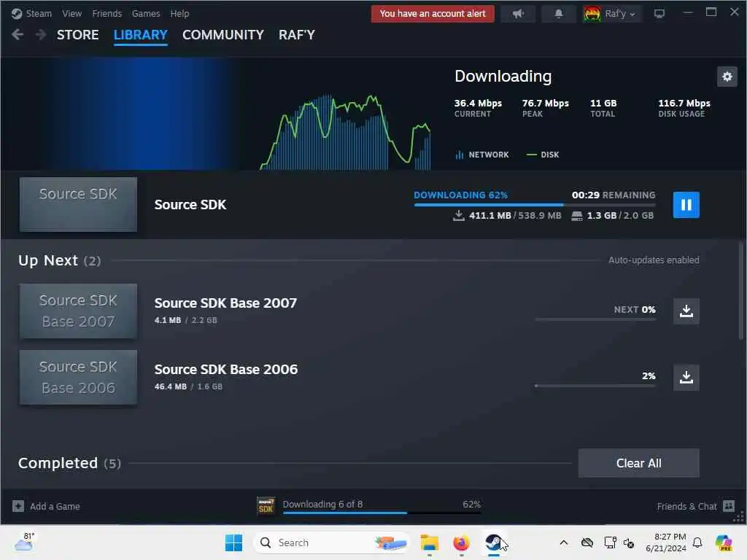Click the "36.4 Mbps" current speed value
Image resolution: width=747 pixels, height=560 pixels.
coord(478,103)
